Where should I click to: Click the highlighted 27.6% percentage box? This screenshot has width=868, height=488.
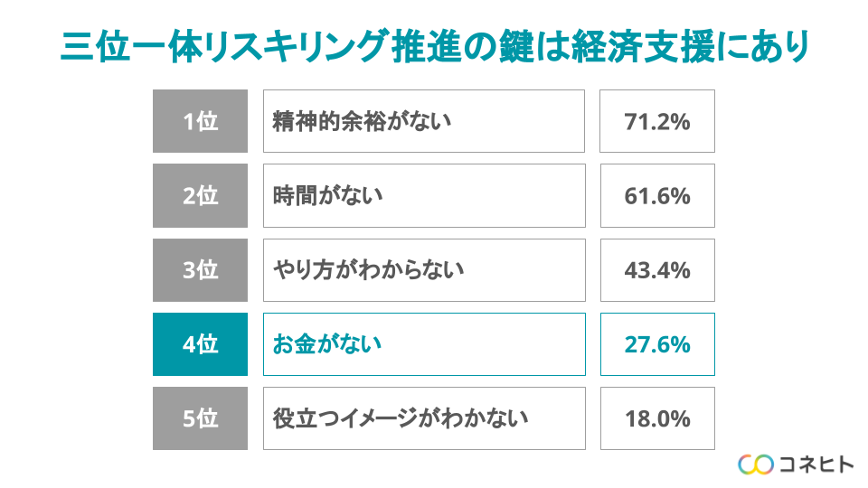[x=657, y=344]
